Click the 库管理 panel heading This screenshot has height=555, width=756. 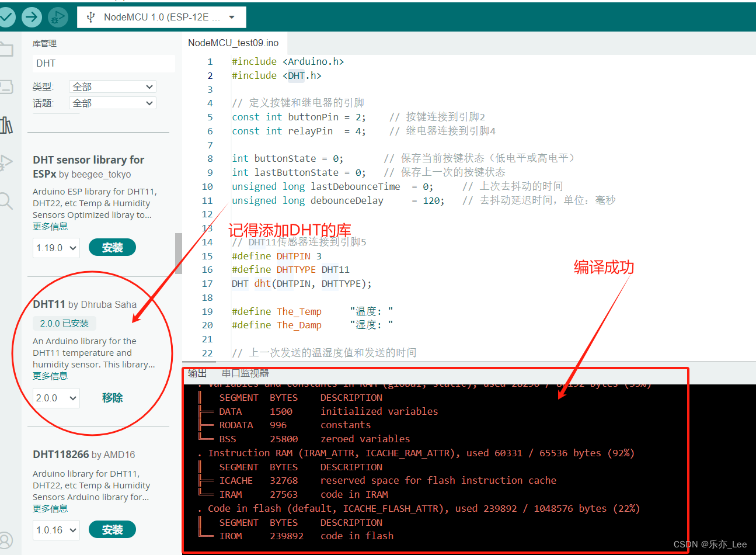[x=44, y=43]
